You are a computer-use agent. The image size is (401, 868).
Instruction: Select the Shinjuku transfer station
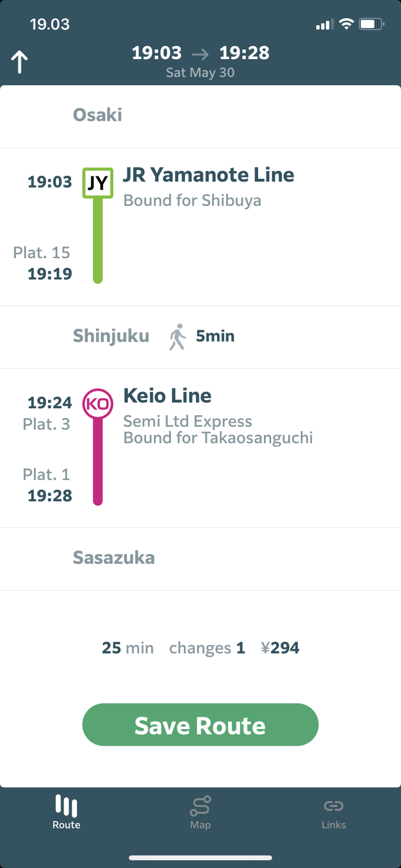pos(111,336)
